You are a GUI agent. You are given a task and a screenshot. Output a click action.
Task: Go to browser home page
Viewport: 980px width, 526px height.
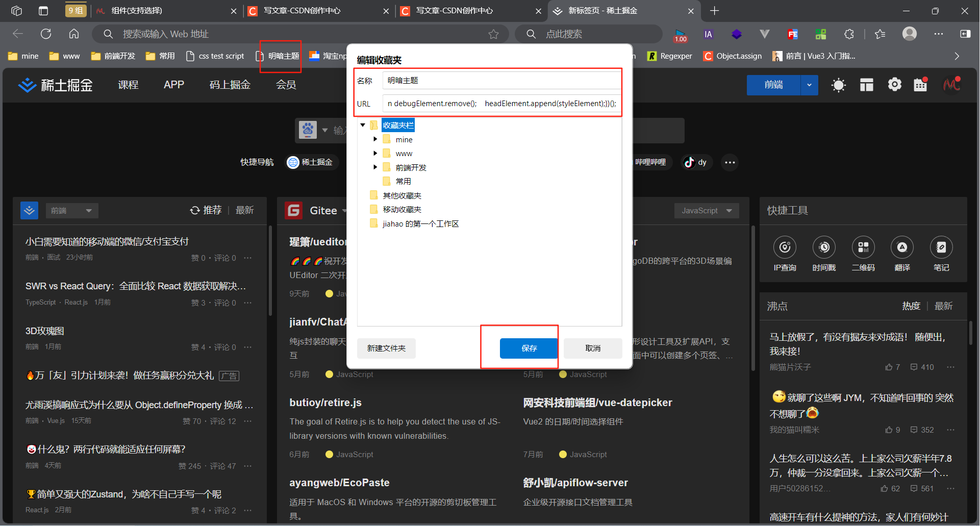(74, 34)
